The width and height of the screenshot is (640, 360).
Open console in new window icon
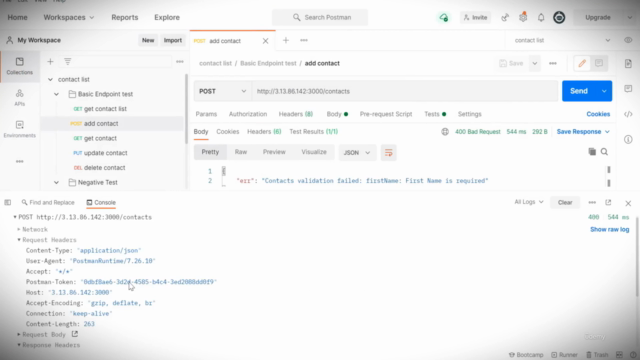click(x=608, y=202)
